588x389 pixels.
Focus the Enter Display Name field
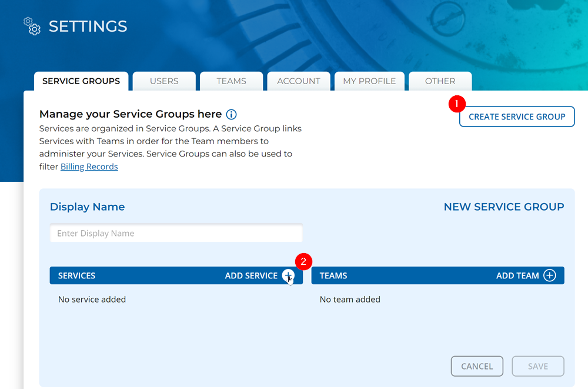(176, 233)
